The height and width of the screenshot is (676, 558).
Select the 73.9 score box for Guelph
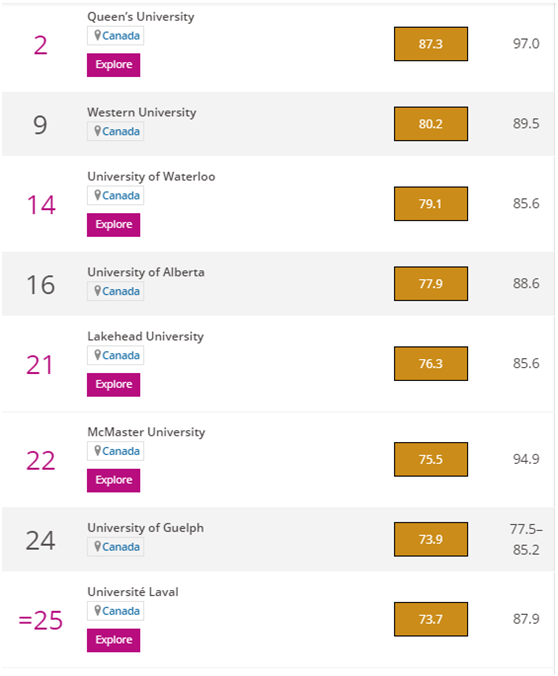click(x=431, y=539)
